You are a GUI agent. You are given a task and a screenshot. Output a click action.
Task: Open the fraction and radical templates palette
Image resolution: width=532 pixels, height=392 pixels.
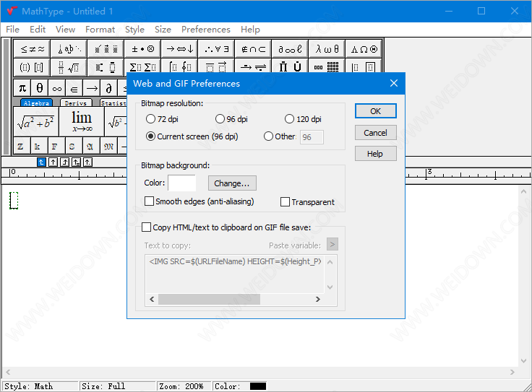(69, 67)
